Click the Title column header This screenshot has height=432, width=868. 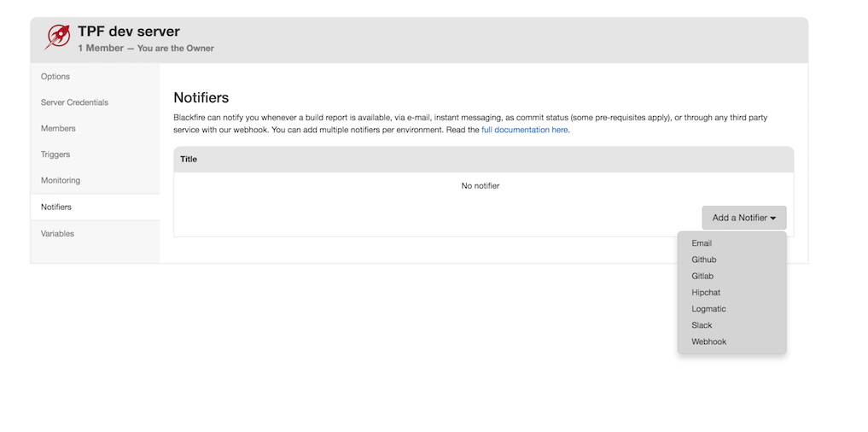point(189,160)
